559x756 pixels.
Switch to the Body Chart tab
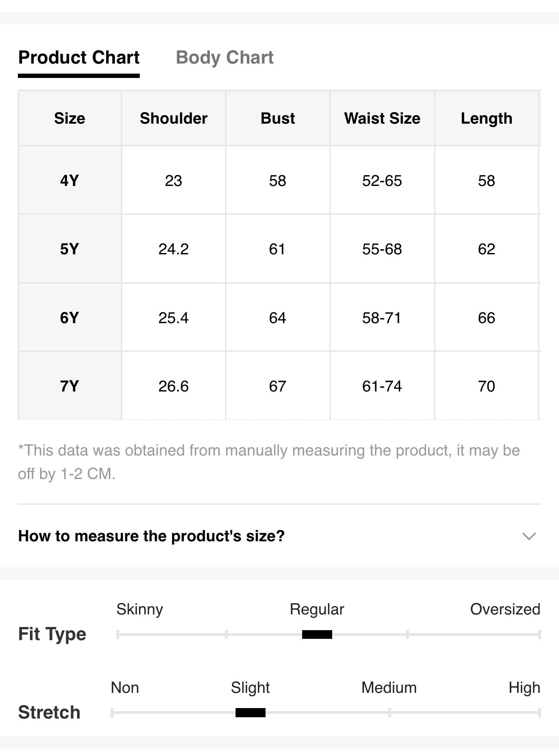click(x=225, y=57)
